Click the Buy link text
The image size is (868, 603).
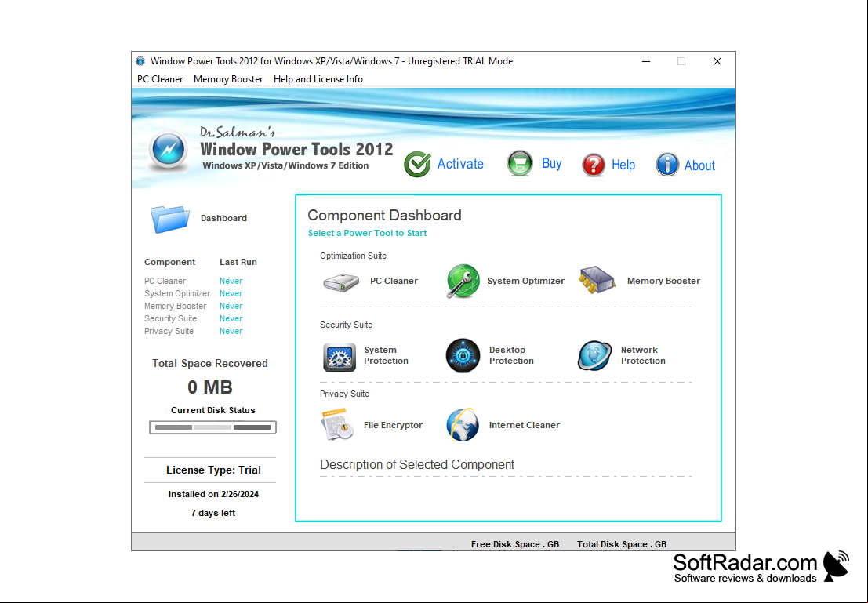[552, 163]
